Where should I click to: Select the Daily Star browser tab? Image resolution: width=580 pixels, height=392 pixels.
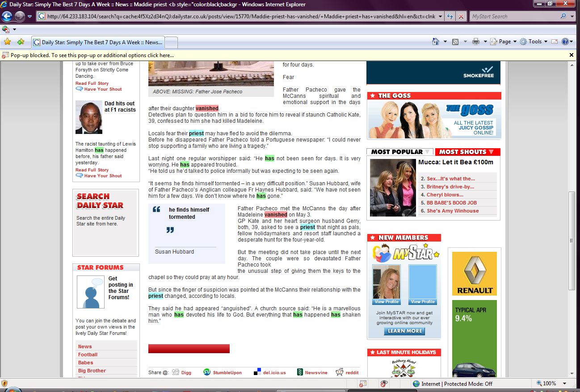pos(98,42)
